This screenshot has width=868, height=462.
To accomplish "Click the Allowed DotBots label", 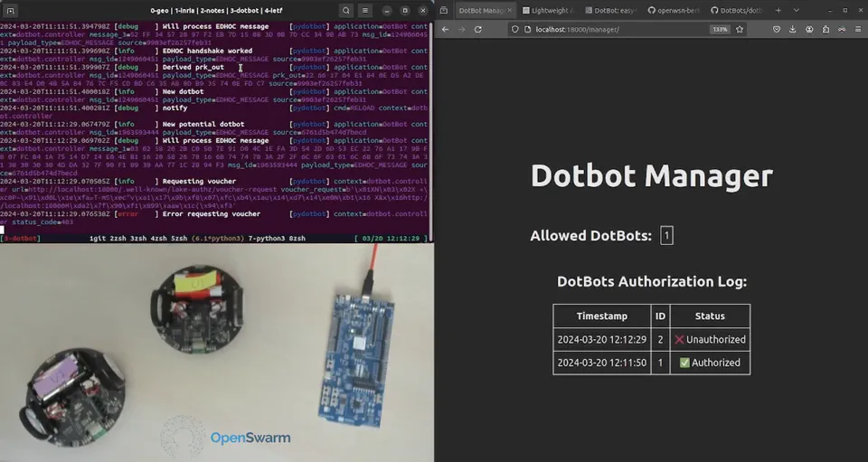I will point(590,236).
